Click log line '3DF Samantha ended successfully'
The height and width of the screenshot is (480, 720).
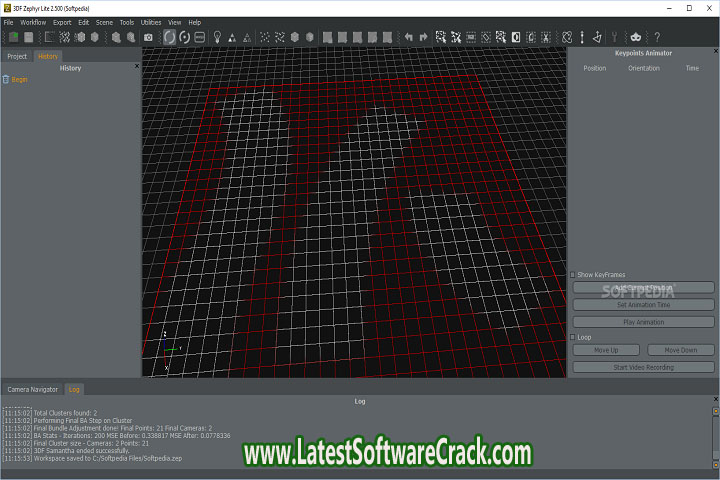66,451
